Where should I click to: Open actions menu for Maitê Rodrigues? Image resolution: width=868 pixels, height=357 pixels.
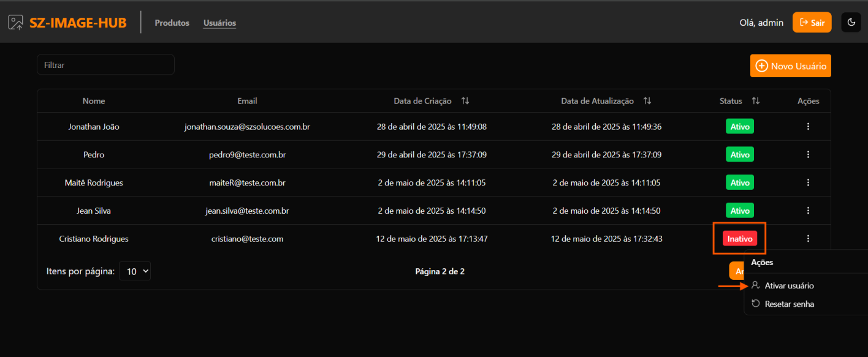coord(808,182)
